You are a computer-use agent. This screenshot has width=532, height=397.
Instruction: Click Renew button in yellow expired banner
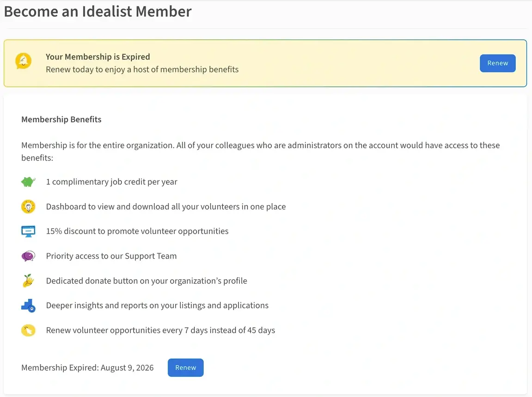[x=497, y=63]
